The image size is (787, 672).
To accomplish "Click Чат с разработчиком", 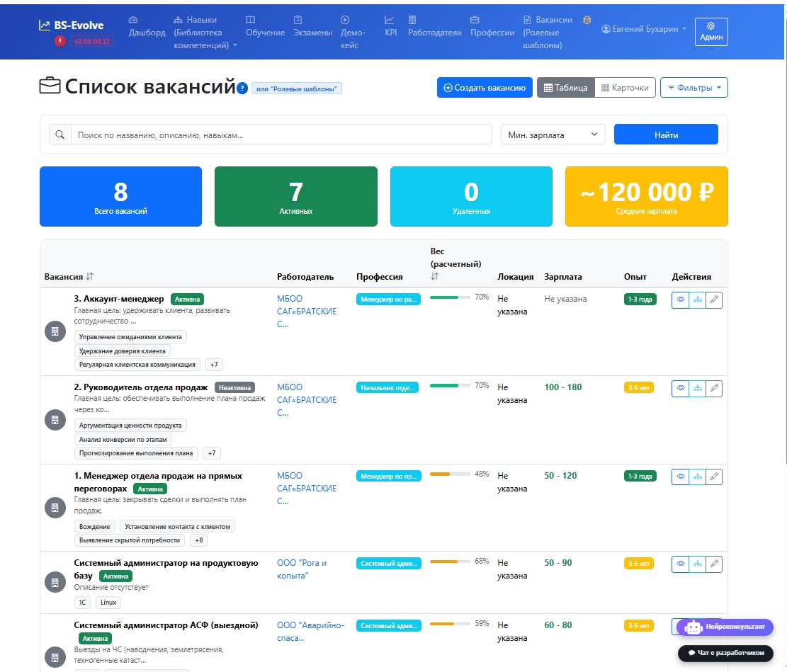I will click(726, 653).
